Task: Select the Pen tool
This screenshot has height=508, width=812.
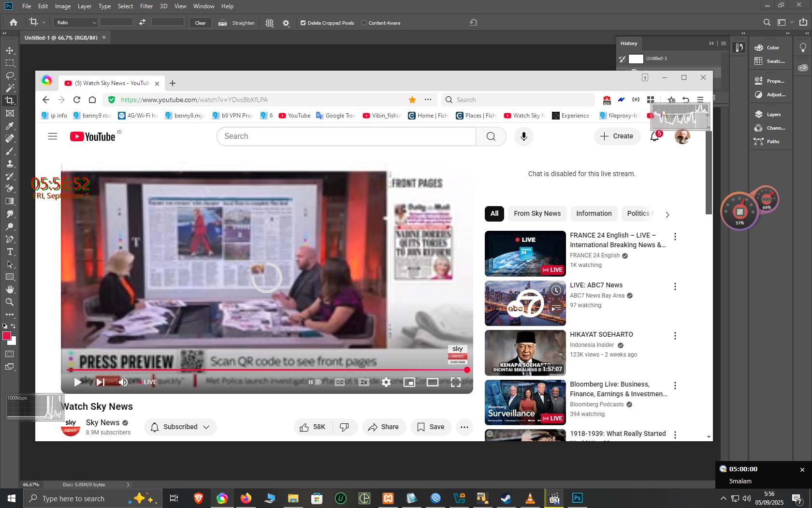Action: point(10,239)
